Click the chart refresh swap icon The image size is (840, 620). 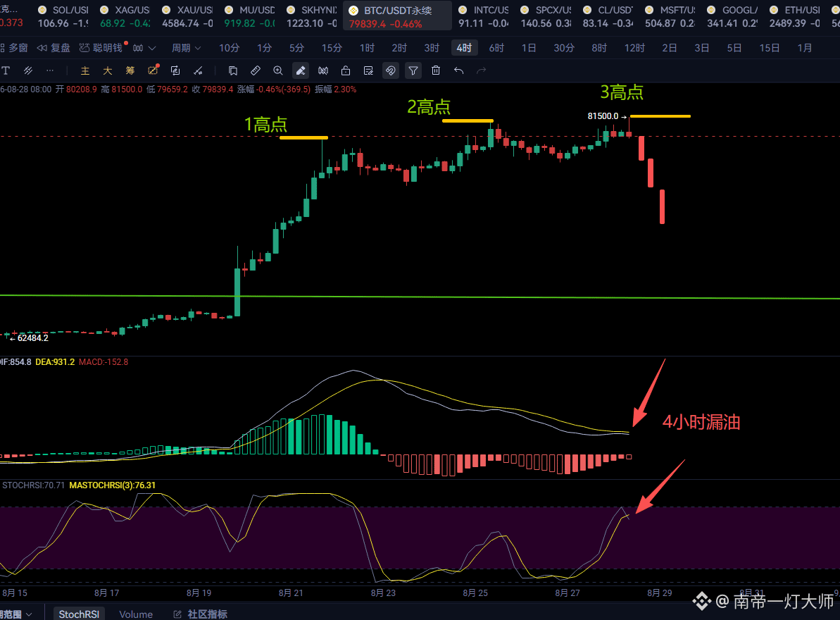point(175,70)
